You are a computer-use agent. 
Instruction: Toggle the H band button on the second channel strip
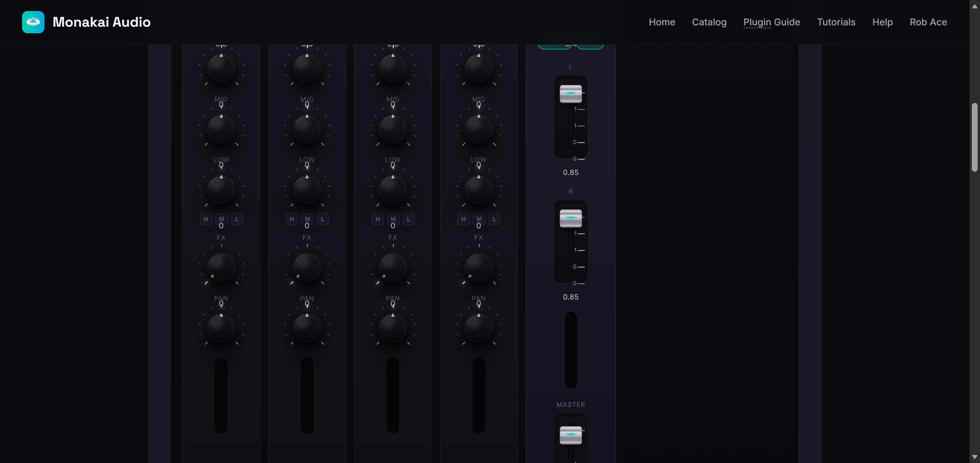292,219
